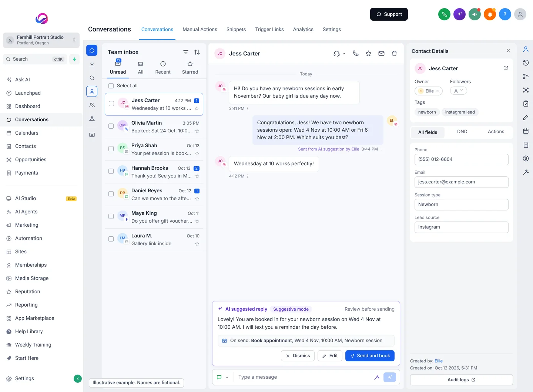Focus the Type a message box
This screenshot has height=392, width=533.
(x=304, y=377)
